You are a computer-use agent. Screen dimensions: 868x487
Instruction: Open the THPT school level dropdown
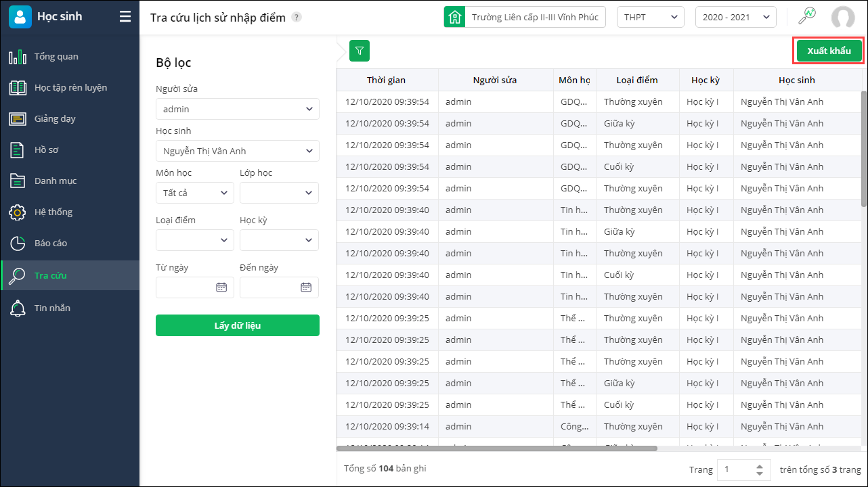pos(650,17)
